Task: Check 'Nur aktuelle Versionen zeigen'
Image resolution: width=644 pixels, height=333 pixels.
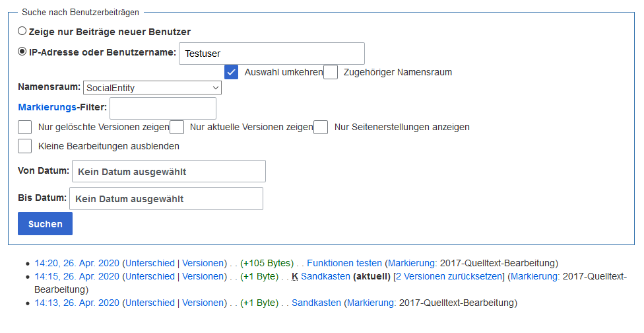Action: point(177,127)
